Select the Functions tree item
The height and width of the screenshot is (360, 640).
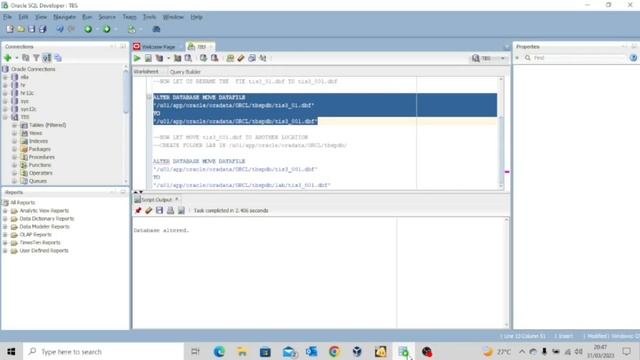[x=40, y=165]
